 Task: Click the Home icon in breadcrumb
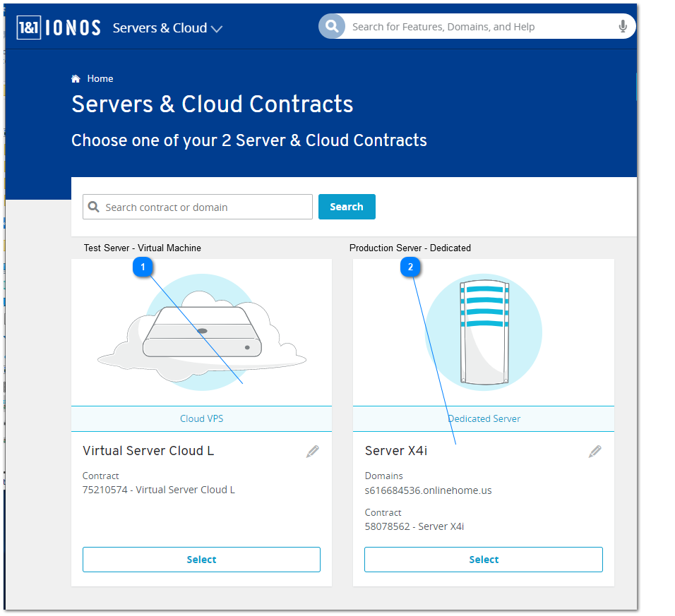(x=76, y=79)
